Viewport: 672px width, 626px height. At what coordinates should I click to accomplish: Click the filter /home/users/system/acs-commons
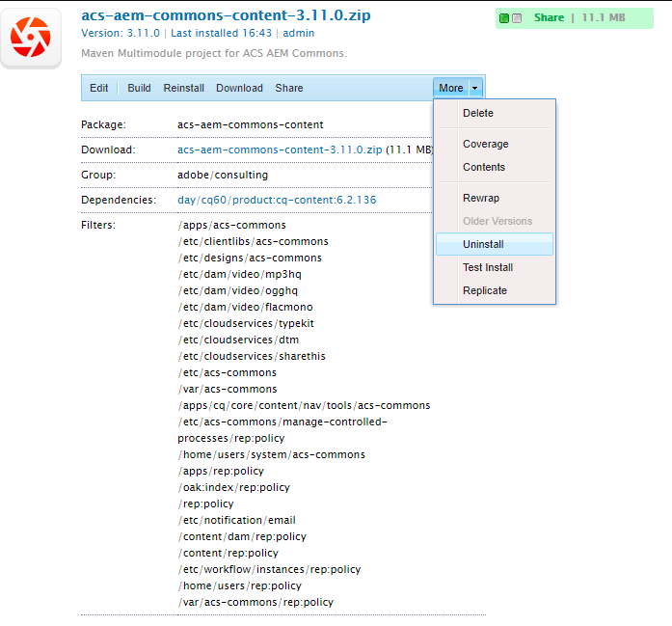click(x=272, y=454)
